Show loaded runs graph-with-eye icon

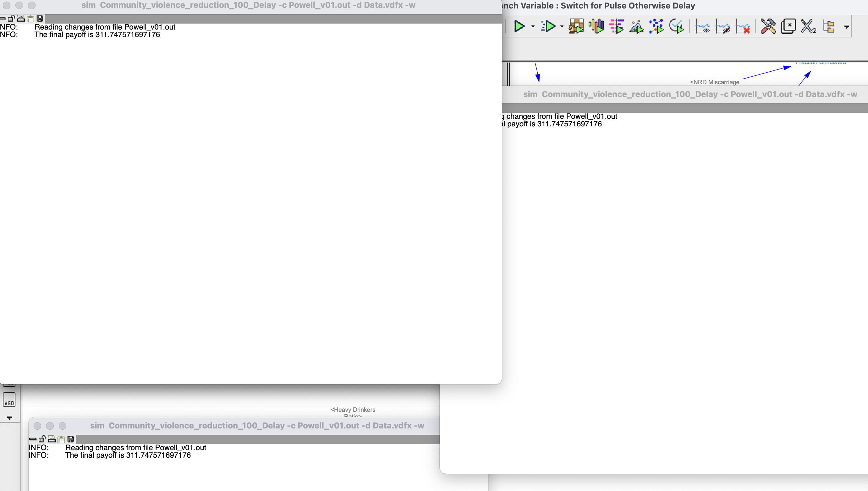(702, 27)
